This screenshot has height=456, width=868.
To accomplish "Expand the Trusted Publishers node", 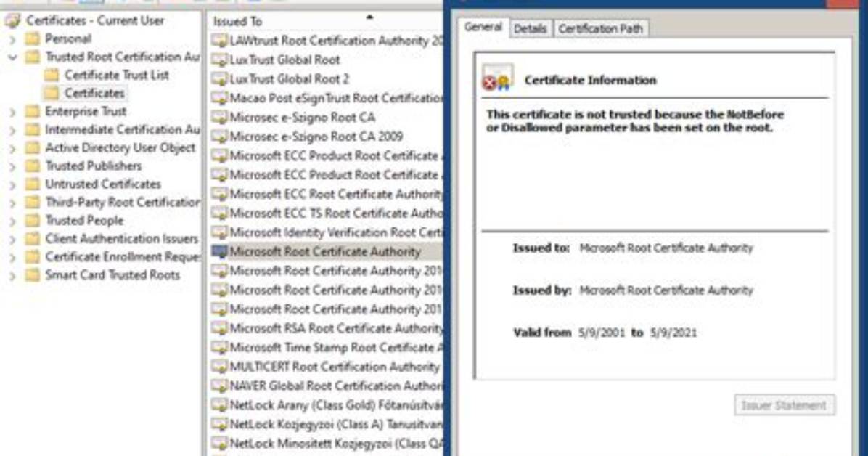I will 12,166.
